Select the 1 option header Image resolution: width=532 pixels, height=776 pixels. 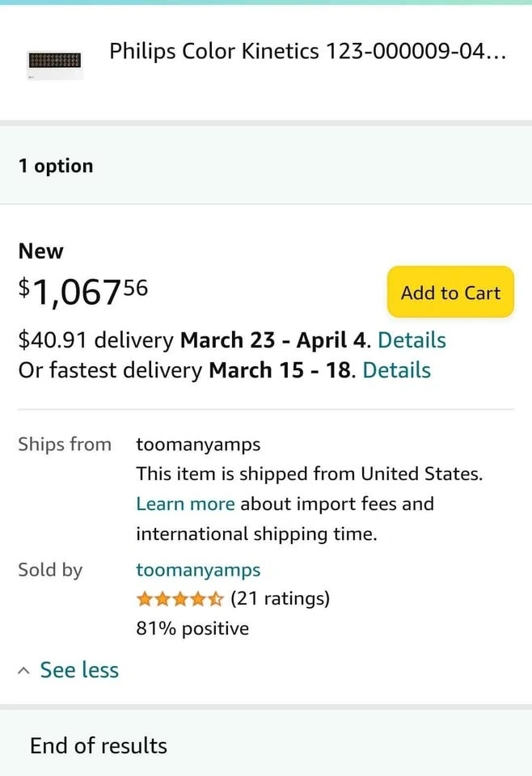pos(56,166)
